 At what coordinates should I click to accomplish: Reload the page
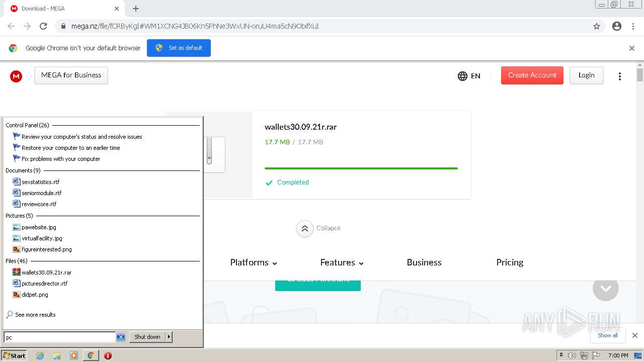pyautogui.click(x=43, y=26)
